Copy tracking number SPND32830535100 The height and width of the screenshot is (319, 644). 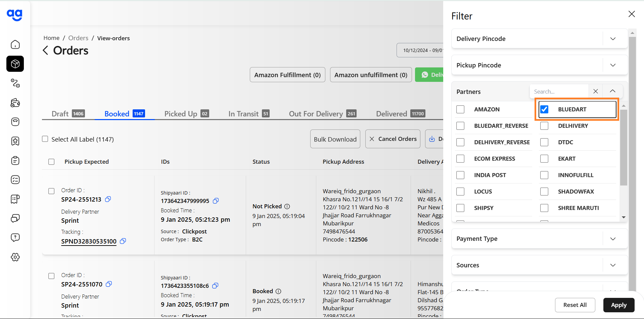pos(123,241)
